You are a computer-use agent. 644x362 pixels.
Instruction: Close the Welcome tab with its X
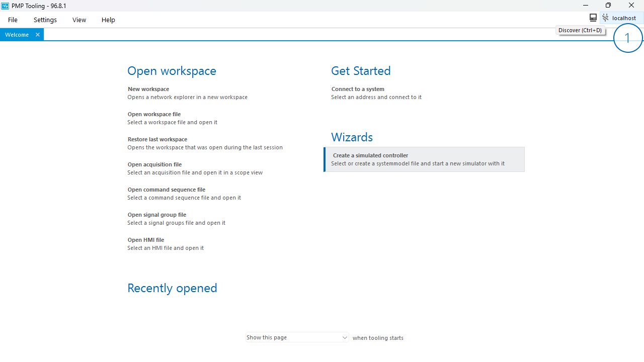click(x=38, y=35)
